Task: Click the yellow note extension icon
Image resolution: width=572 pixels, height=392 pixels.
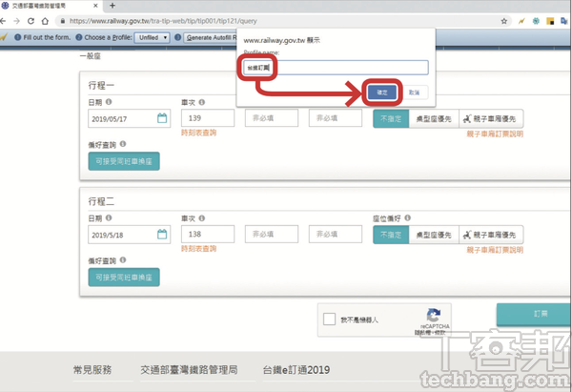Action: point(550,21)
